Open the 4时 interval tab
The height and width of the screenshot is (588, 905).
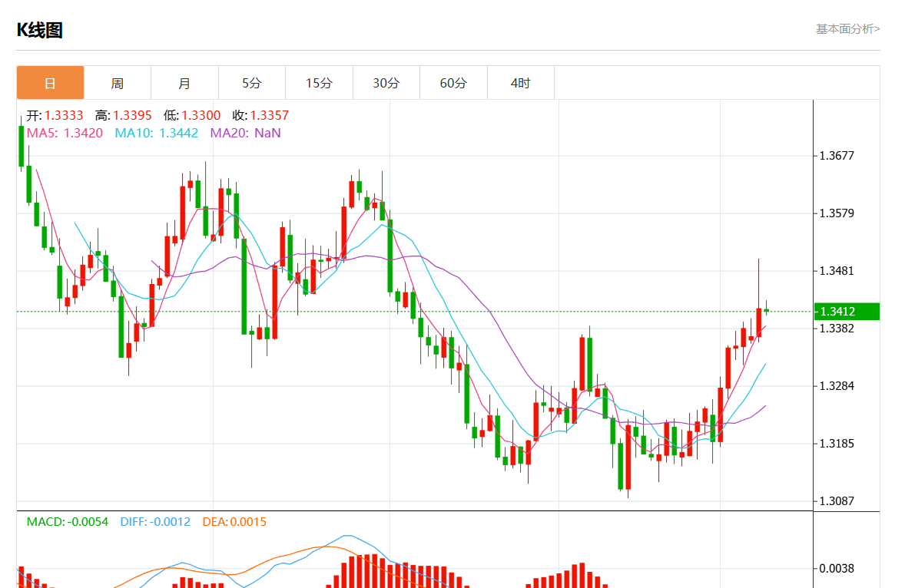point(521,83)
